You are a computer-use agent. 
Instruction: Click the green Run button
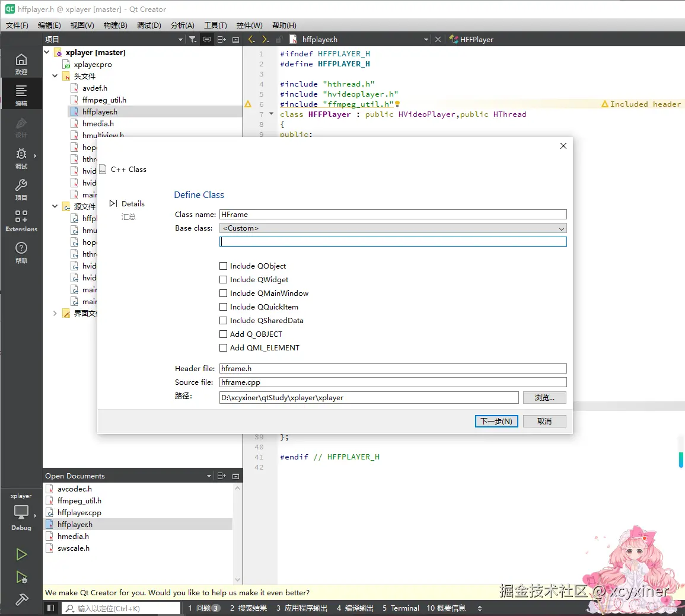tap(21, 554)
